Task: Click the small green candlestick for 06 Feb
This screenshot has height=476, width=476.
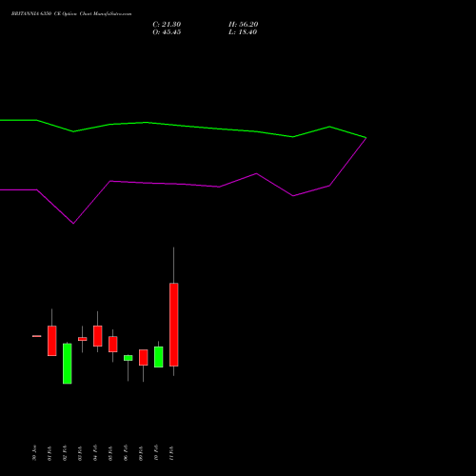Action: pyautogui.click(x=129, y=358)
